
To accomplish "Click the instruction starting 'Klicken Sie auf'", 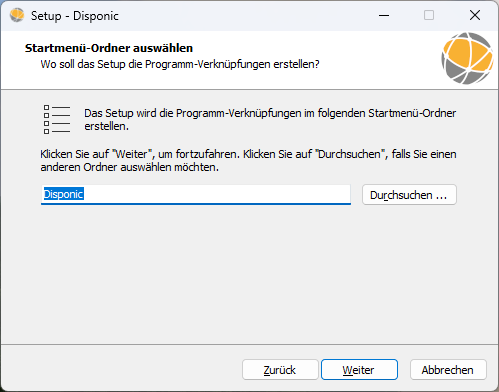I will 248,161.
